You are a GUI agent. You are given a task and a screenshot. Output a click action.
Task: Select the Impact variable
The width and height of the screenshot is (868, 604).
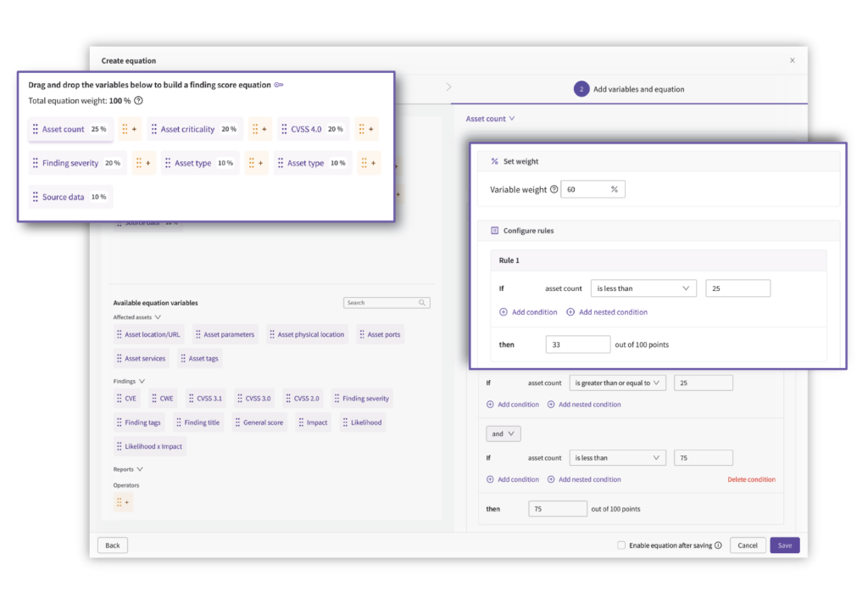(313, 422)
